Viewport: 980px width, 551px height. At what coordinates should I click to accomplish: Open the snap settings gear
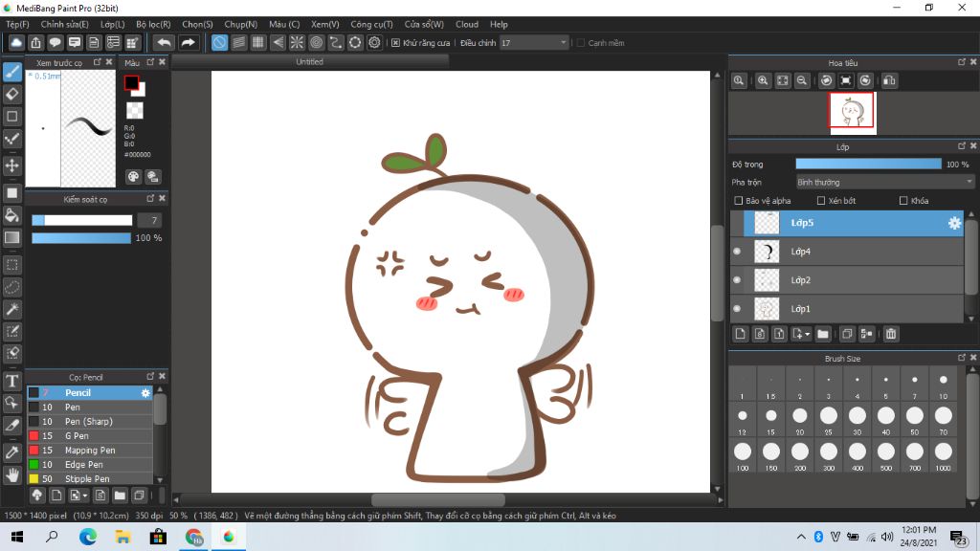click(x=374, y=42)
